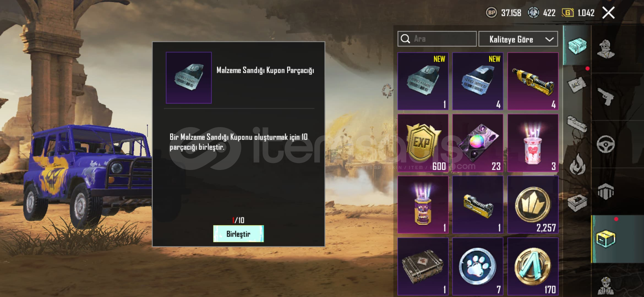
Task: Close the inventory with X
Action: point(608,13)
